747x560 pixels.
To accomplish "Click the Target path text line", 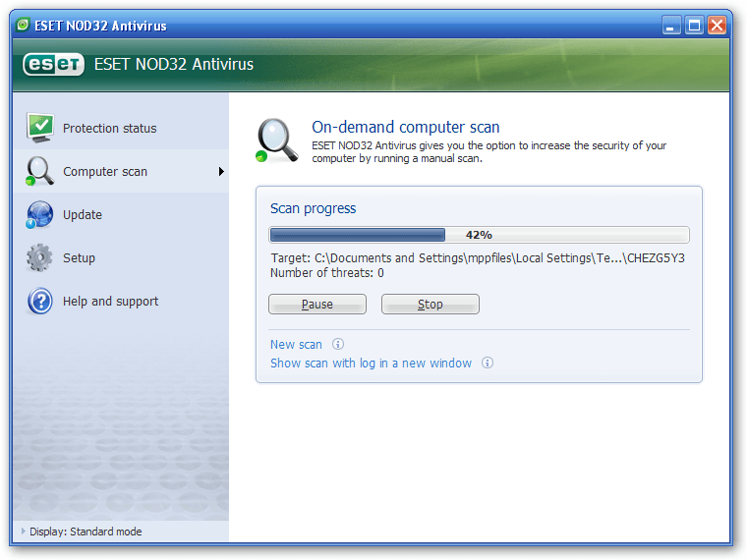I will pos(478,258).
